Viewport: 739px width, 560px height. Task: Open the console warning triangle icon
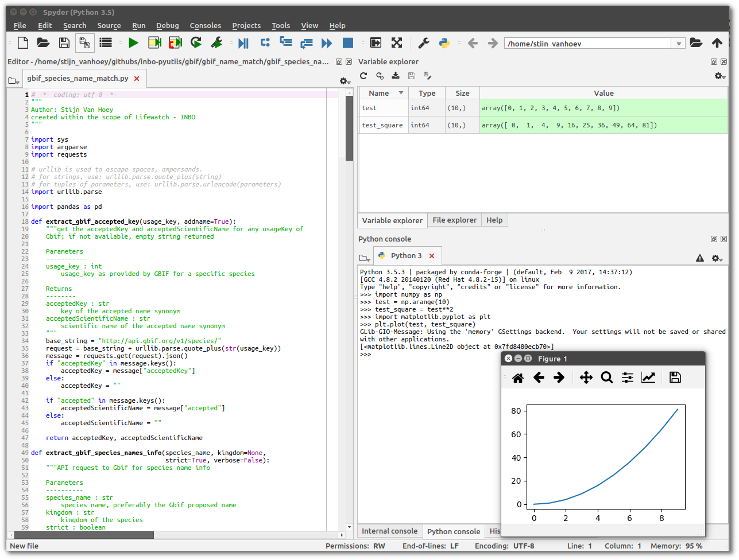tap(700, 258)
